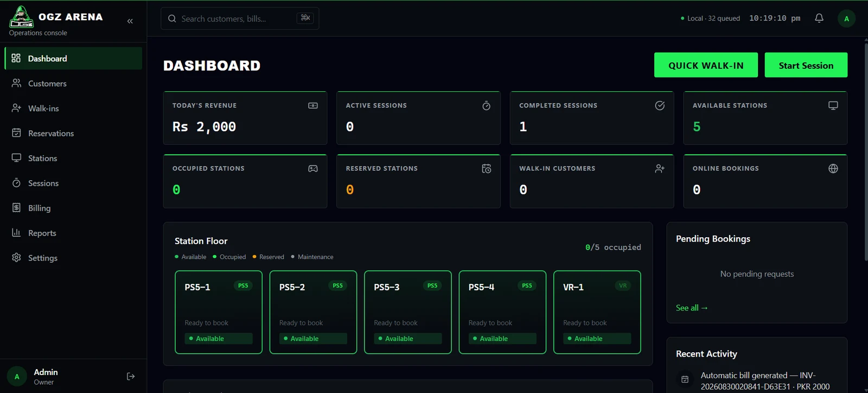868x393 pixels.
Task: Select the VR-1 station card
Action: (597, 312)
